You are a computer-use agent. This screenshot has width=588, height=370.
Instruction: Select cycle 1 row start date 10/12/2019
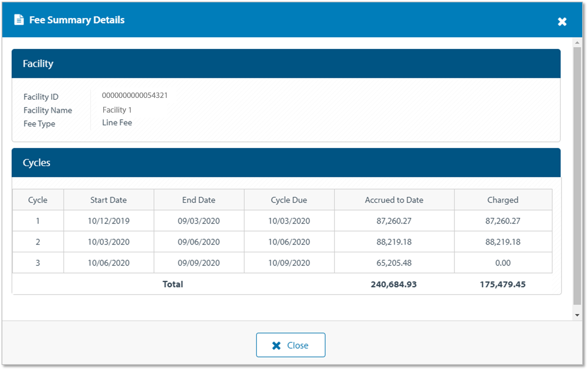pyautogui.click(x=109, y=221)
